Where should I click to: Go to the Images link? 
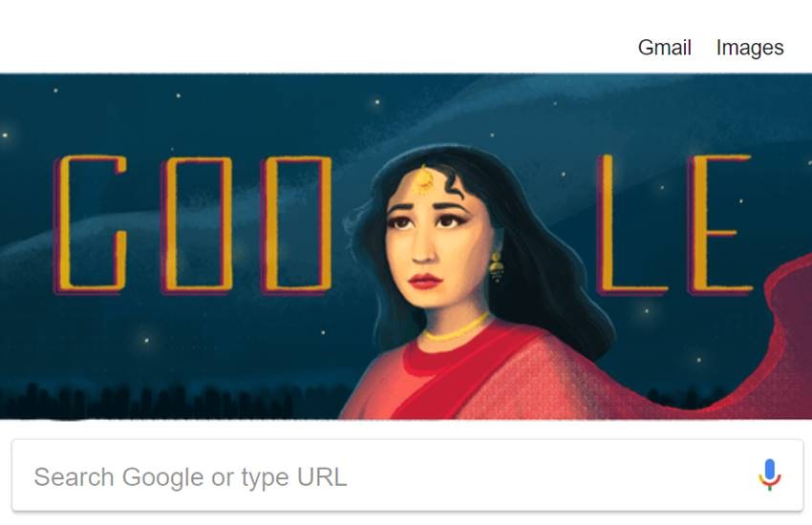[750, 48]
